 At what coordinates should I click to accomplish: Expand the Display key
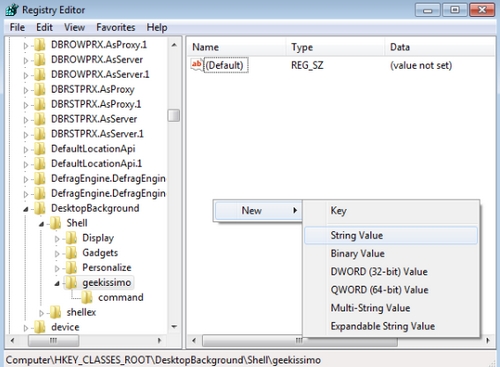[x=57, y=239]
